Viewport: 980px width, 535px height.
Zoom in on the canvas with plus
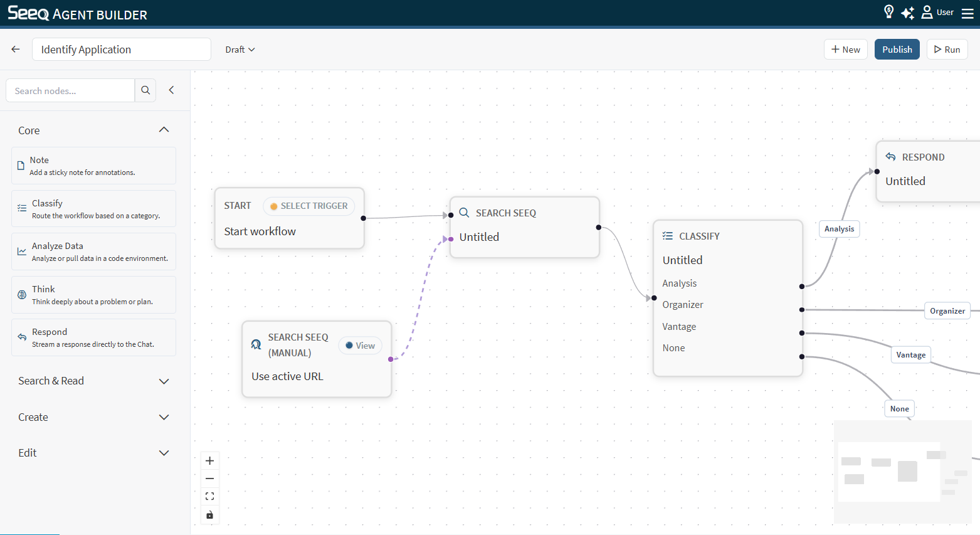[x=210, y=461]
